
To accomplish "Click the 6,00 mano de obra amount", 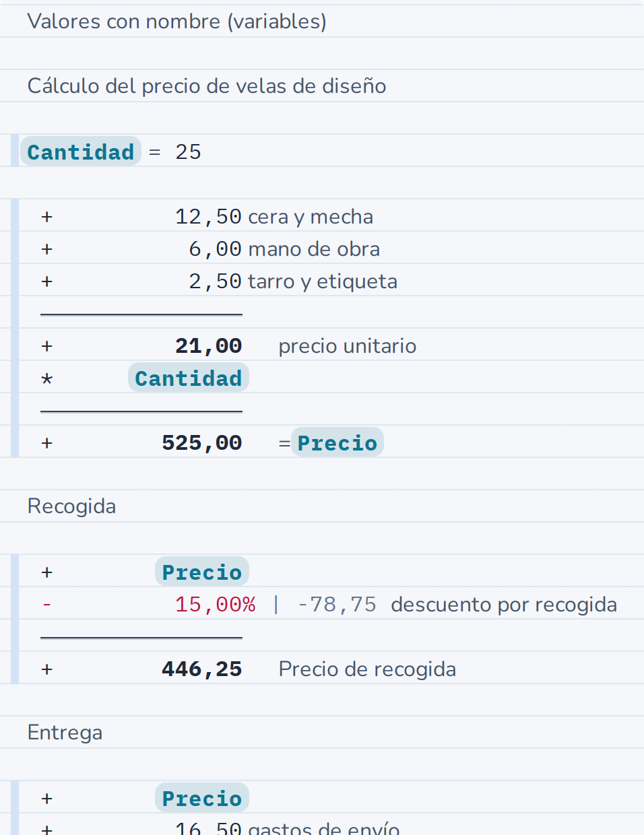I will (215, 248).
